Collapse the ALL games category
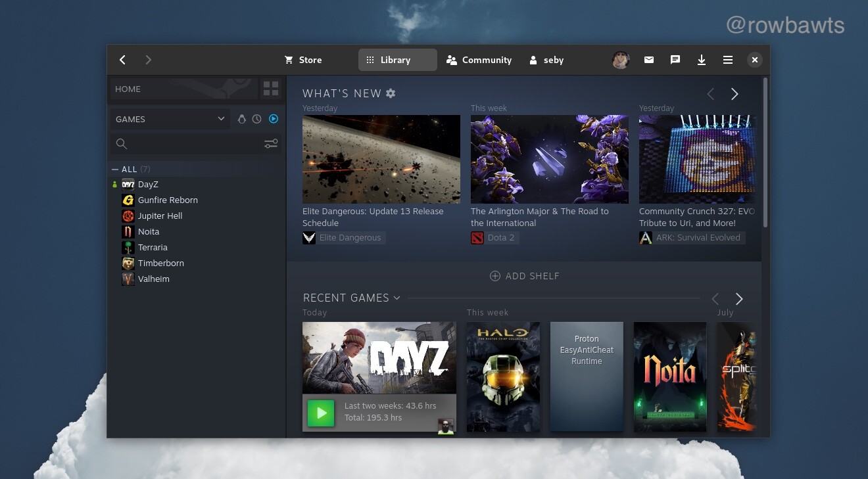 (115, 170)
